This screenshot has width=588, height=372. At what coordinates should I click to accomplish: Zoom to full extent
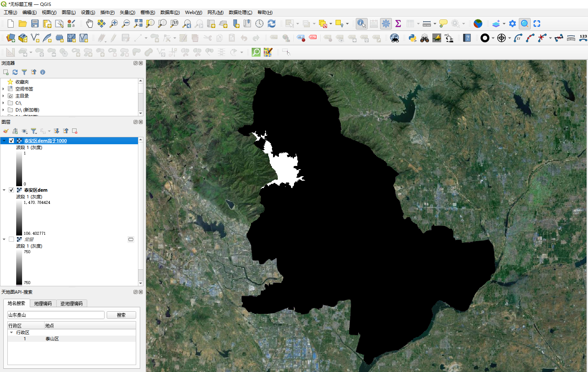coord(138,24)
